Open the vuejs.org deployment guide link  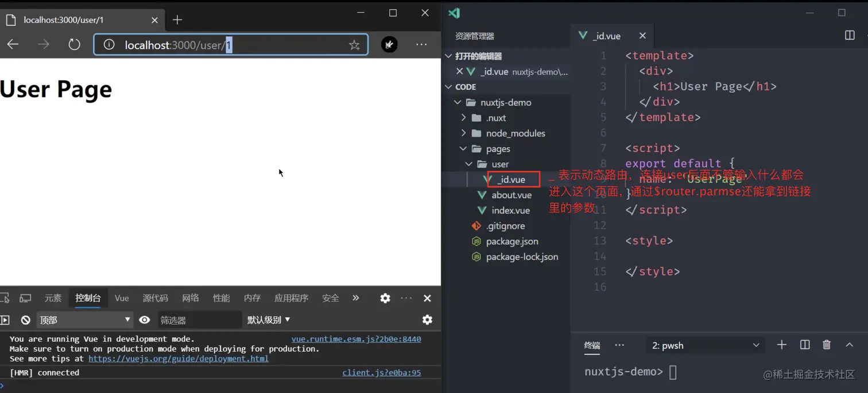click(x=179, y=359)
